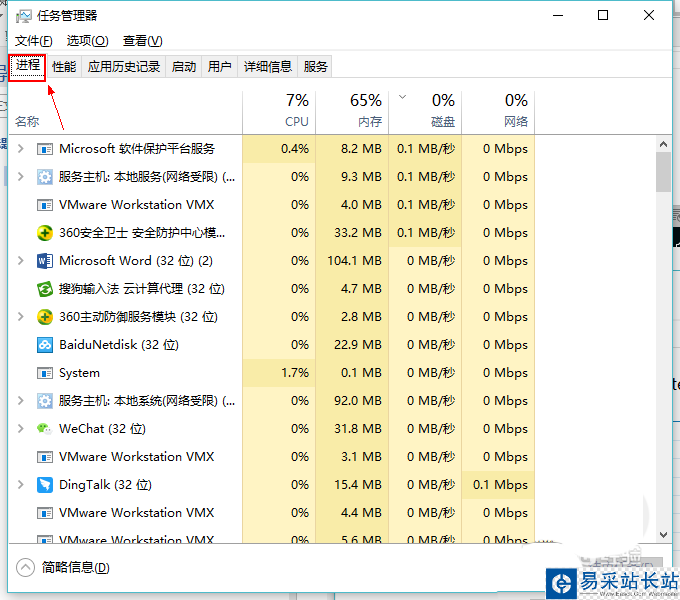Select the WeChat (32 位) row name
This screenshot has width=680, height=600.
(102, 429)
